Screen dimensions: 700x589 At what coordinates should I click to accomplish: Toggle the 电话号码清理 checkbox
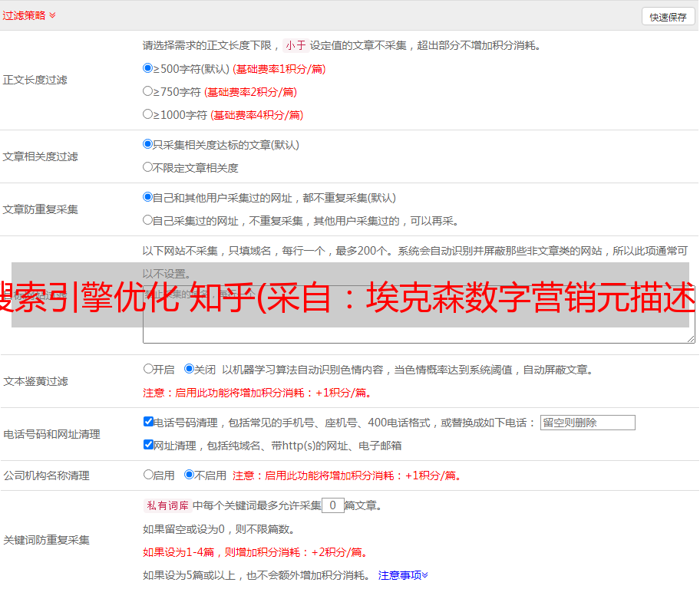tap(148, 422)
